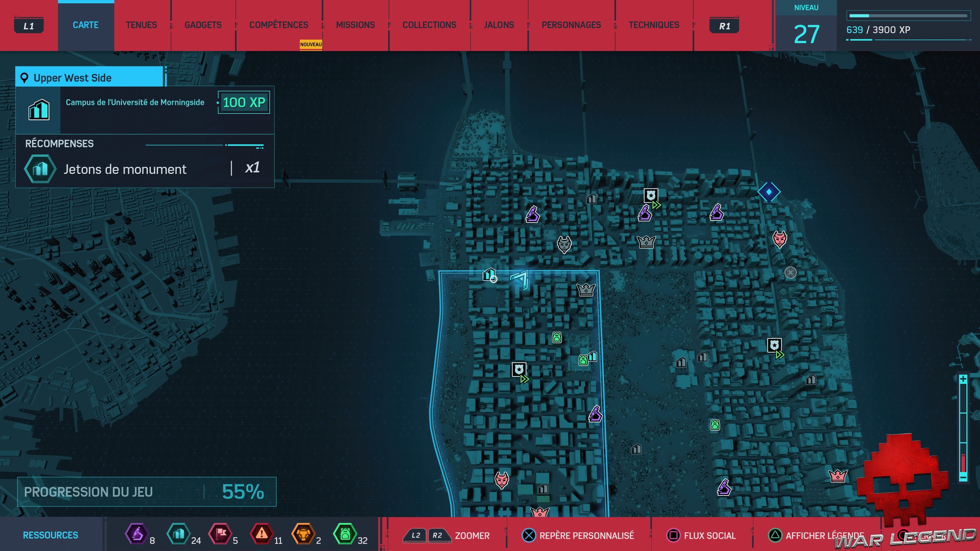
Task: Select the red crime token resource icon
Action: pyautogui.click(x=261, y=534)
